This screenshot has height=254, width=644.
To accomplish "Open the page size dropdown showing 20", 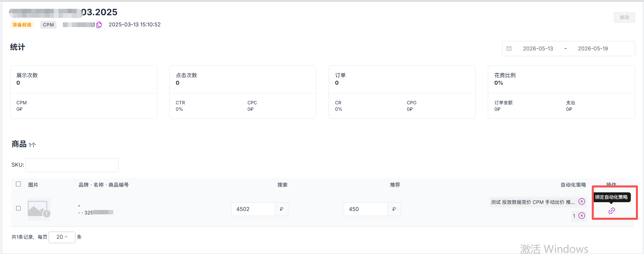I will [62, 237].
